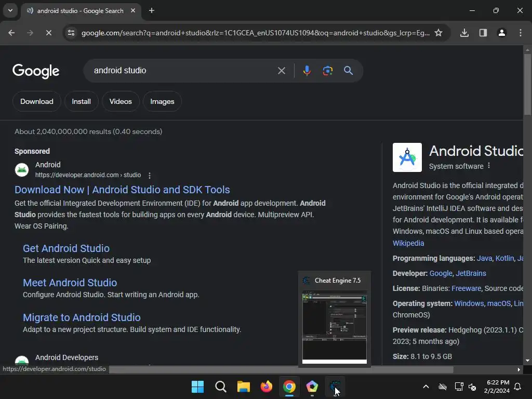Click the vertical page scrollbar
The image size is (532, 399).
tap(527, 85)
